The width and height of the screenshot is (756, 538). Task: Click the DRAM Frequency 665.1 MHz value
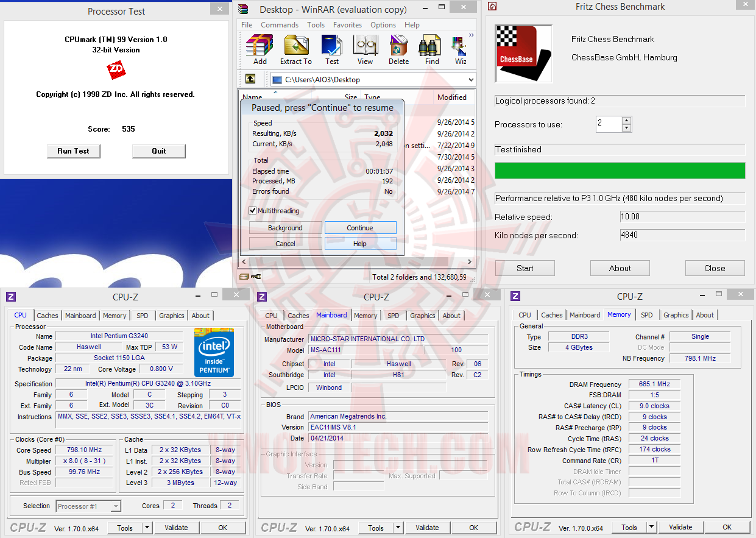coord(655,384)
